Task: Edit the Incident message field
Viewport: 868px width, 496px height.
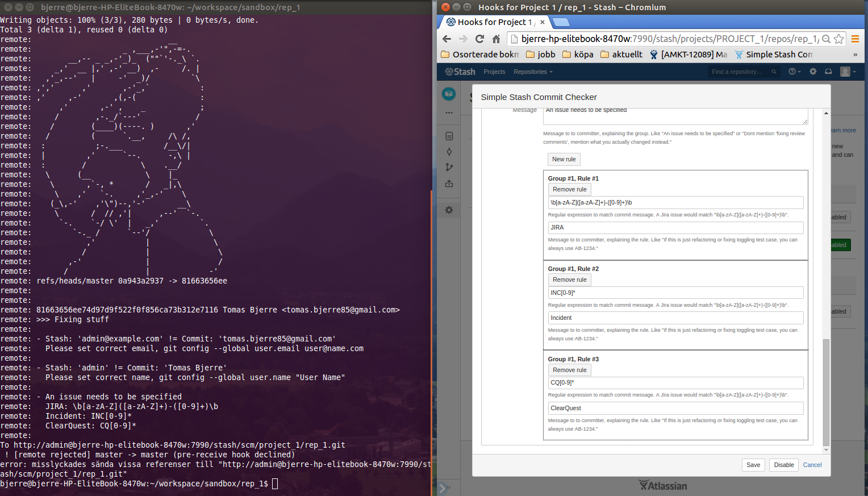Action: coord(675,318)
